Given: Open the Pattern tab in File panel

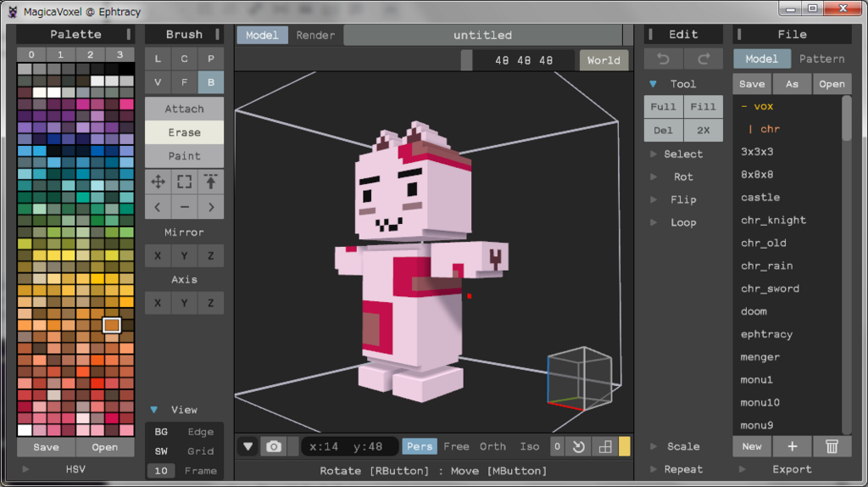Looking at the screenshot, I should point(821,59).
